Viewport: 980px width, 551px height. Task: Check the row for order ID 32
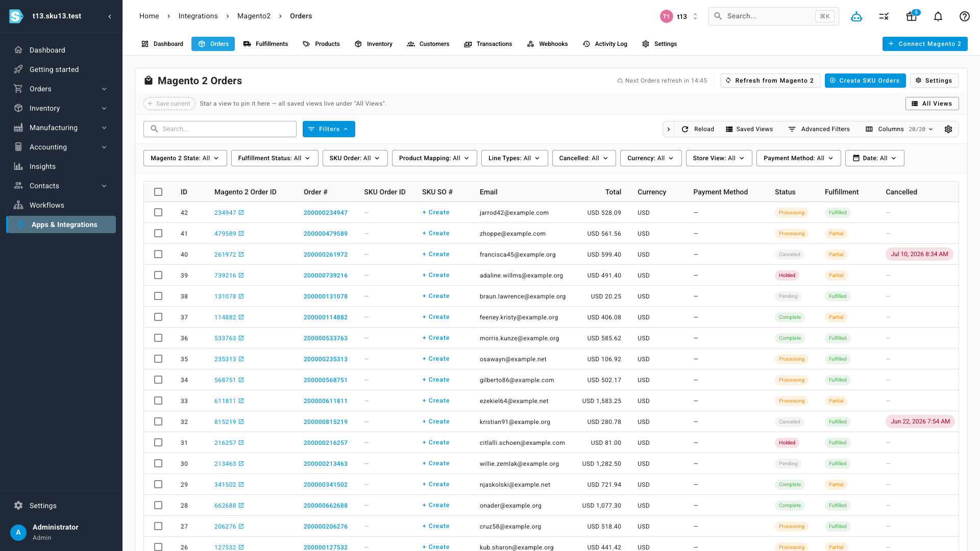coord(158,421)
